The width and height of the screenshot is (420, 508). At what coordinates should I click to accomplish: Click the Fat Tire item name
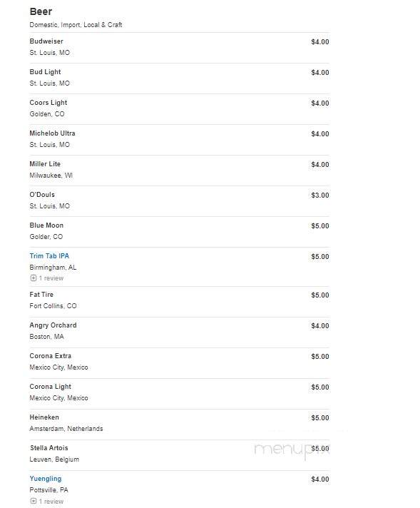pyautogui.click(x=41, y=295)
